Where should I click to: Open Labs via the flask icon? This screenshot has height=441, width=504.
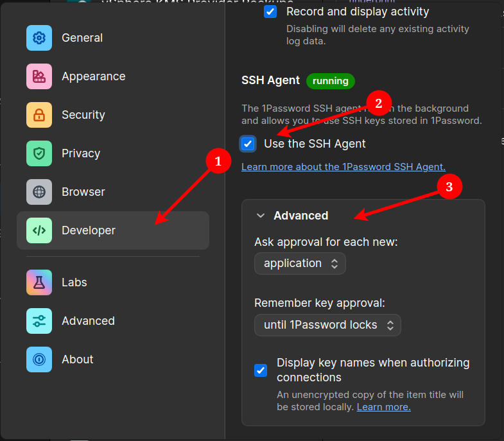tap(39, 282)
